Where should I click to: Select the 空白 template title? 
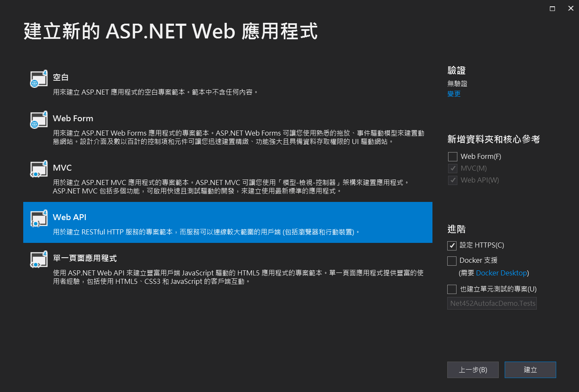point(60,77)
